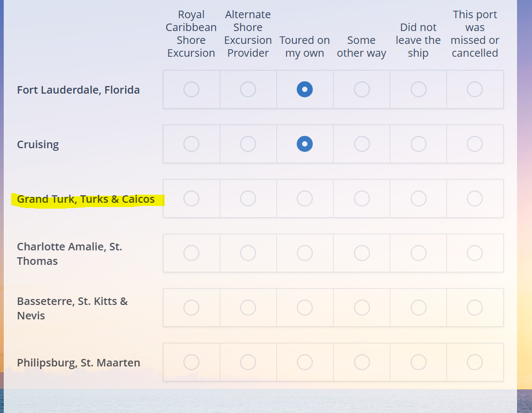Mark Grand Turk as Toured on my own
The width and height of the screenshot is (532, 413).
click(x=305, y=198)
